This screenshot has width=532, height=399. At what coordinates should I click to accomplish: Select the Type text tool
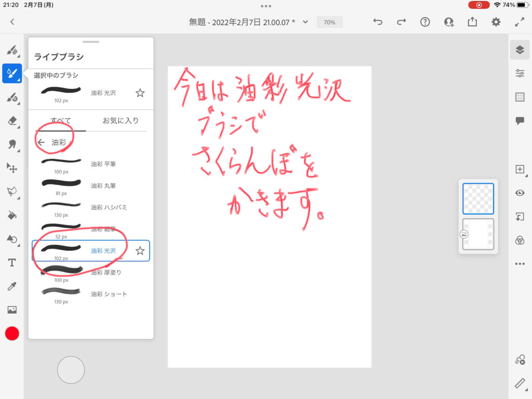(11, 263)
